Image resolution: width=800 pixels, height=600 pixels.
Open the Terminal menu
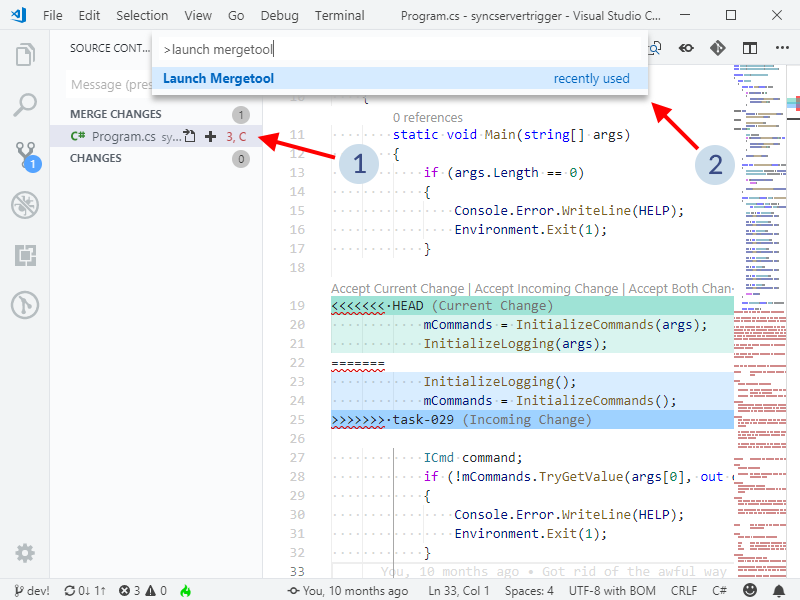click(x=339, y=16)
